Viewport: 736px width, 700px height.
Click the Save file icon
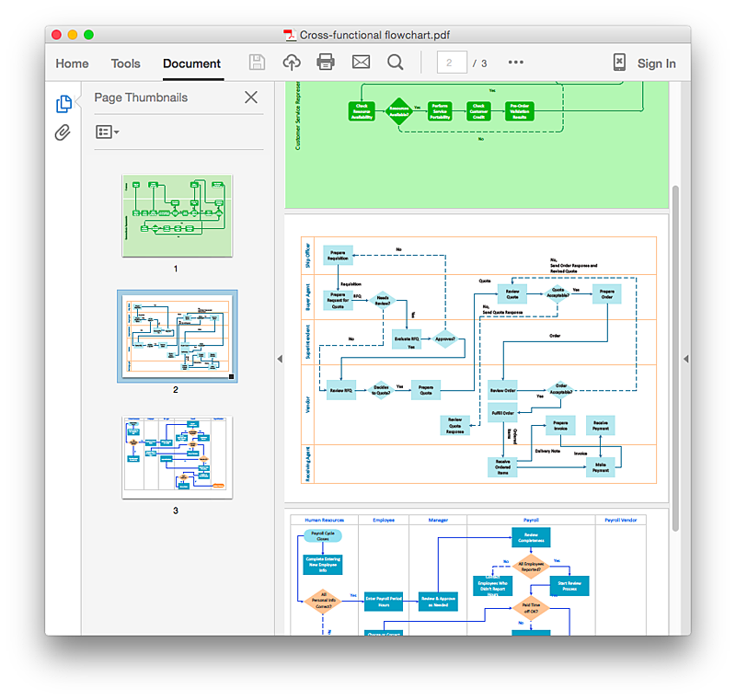257,63
